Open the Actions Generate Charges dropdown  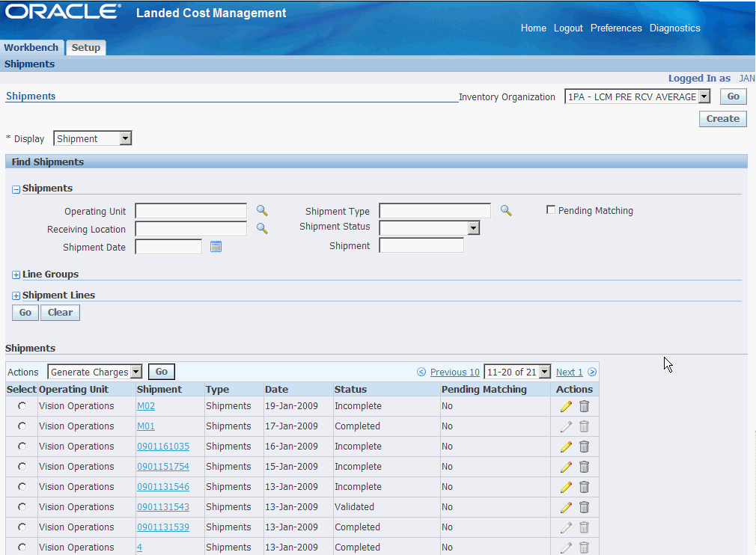pyautogui.click(x=135, y=372)
